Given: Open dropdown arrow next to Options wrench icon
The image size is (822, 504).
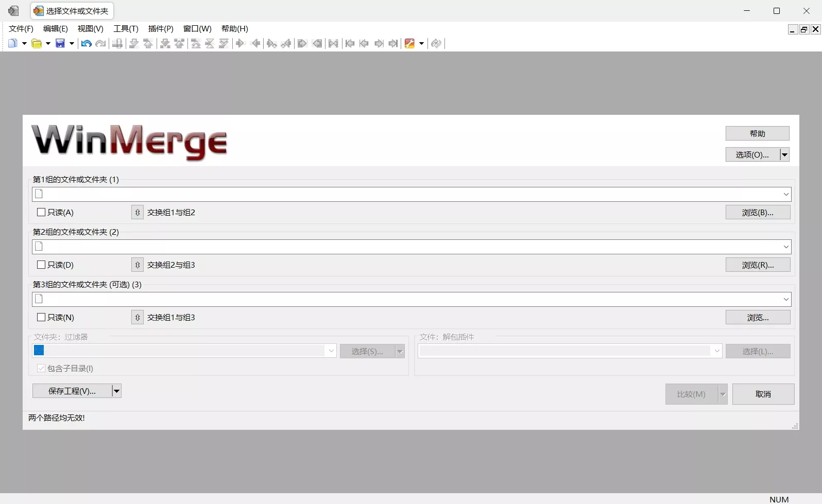Looking at the screenshot, I should [x=421, y=43].
